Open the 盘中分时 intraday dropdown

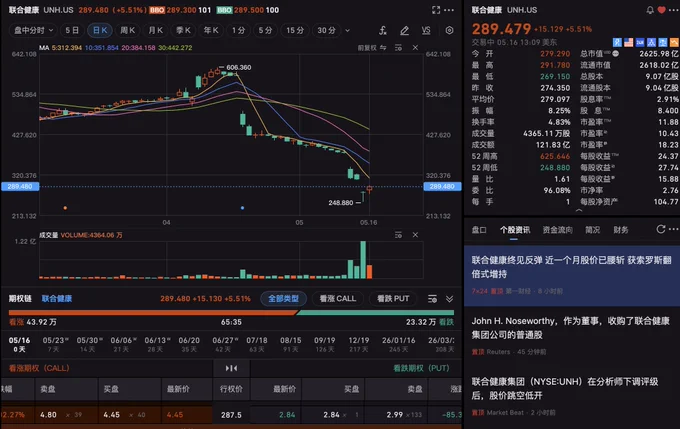[33, 30]
